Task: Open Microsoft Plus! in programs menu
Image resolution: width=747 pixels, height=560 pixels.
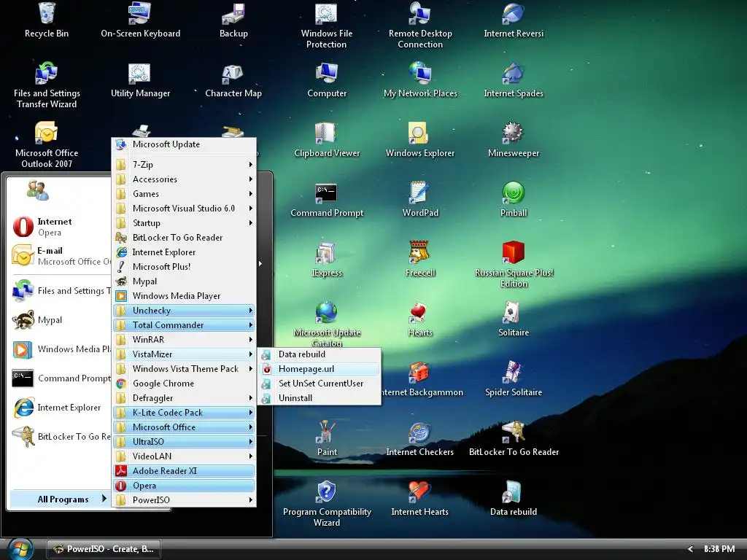Action: tap(184, 267)
